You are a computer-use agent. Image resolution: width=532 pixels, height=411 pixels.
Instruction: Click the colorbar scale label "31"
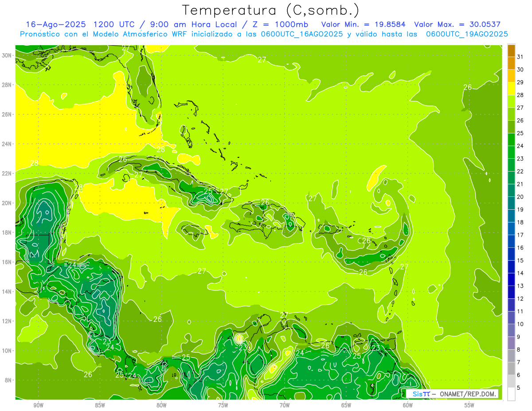click(x=520, y=57)
